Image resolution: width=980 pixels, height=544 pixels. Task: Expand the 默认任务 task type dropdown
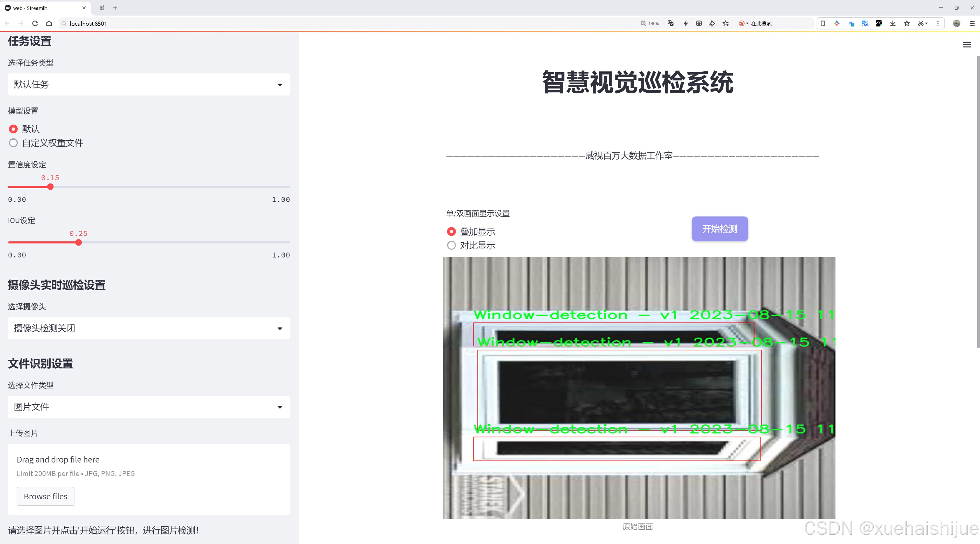coord(149,84)
